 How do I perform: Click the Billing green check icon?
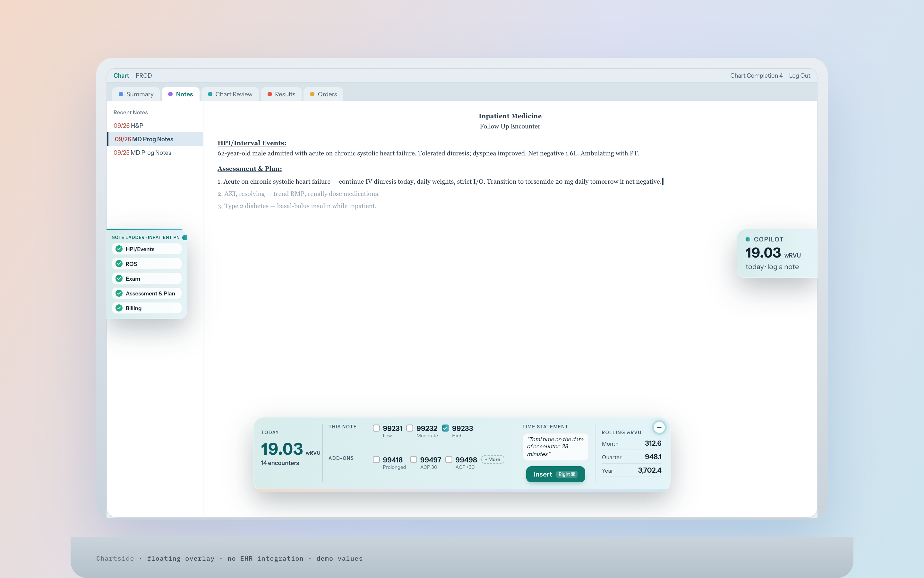(x=119, y=308)
